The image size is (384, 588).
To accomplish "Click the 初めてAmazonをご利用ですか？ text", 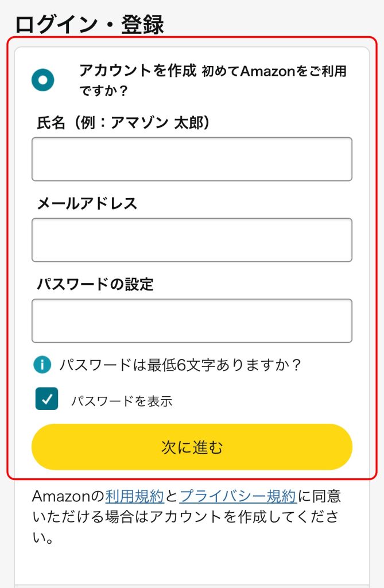I will pyautogui.click(x=212, y=80).
